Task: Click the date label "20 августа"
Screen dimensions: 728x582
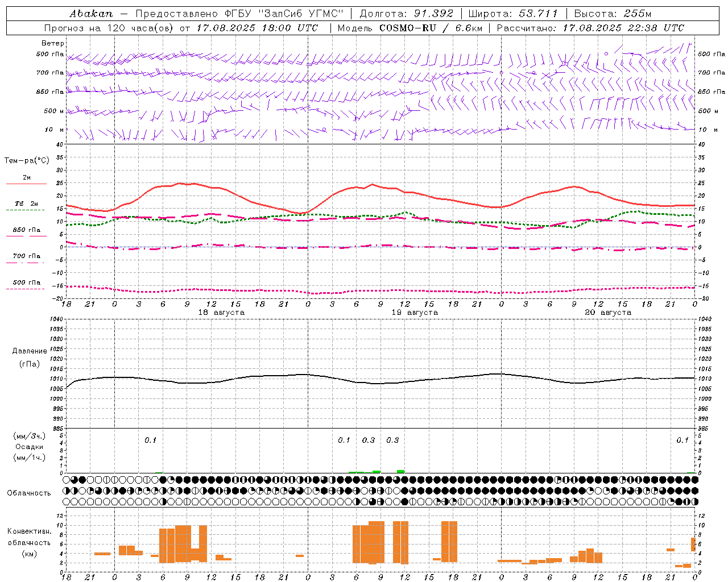Action: pyautogui.click(x=608, y=313)
